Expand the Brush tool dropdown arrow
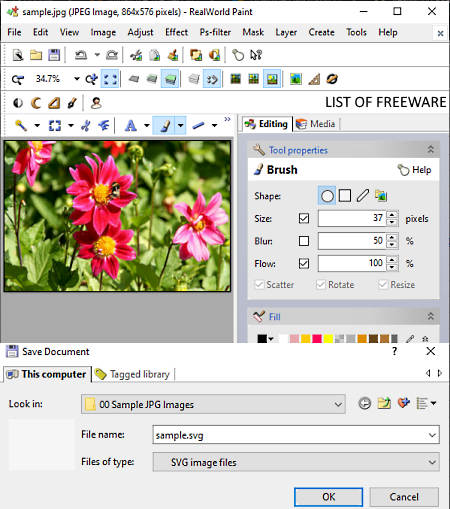 coord(180,126)
